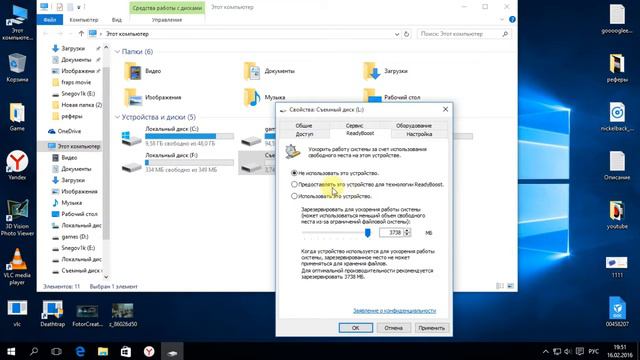Screen dimensions: 640x360
Task: Launch VLC media player desktop icon
Action: 17,267
